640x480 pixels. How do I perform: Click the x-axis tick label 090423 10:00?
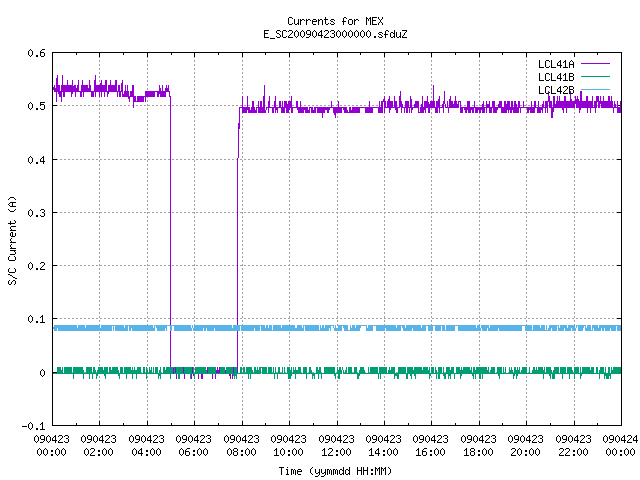point(288,445)
